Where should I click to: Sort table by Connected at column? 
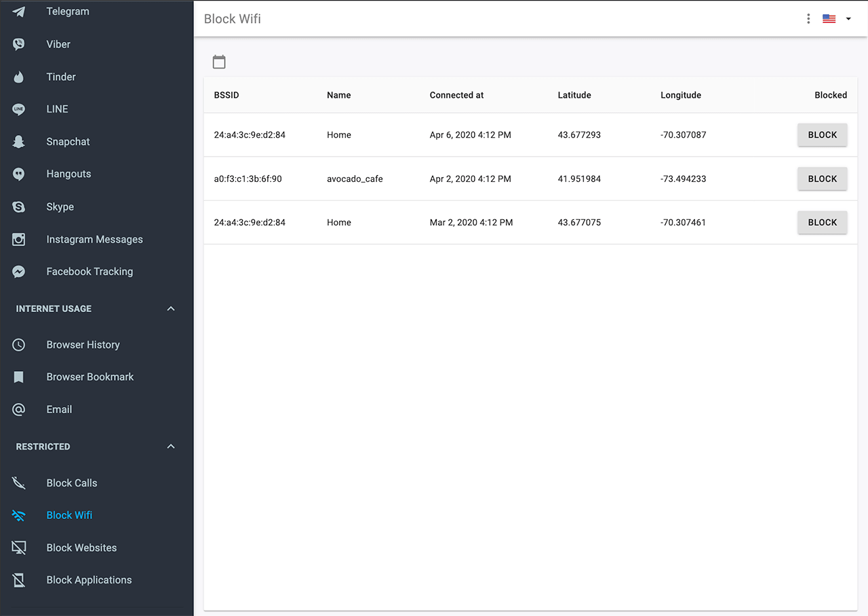click(x=456, y=95)
